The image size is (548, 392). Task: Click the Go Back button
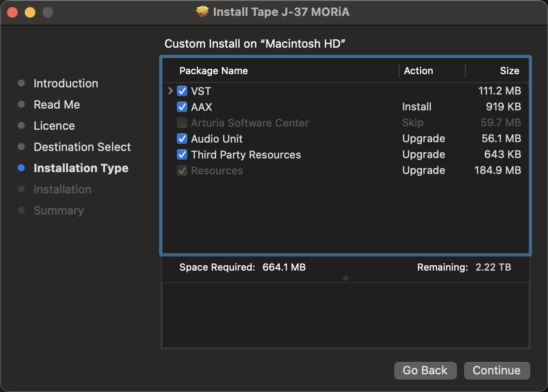tap(425, 370)
